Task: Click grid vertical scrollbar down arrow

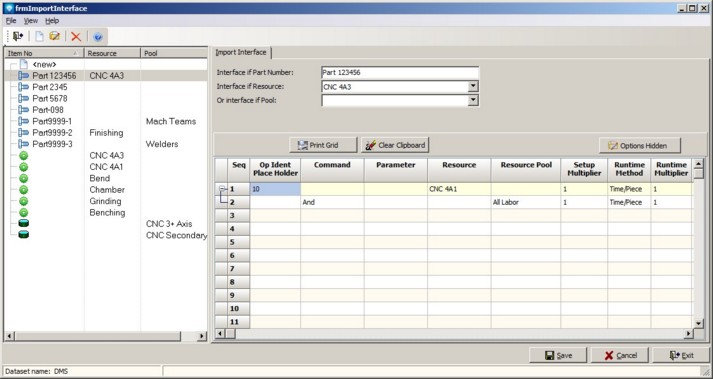Action: (698, 323)
